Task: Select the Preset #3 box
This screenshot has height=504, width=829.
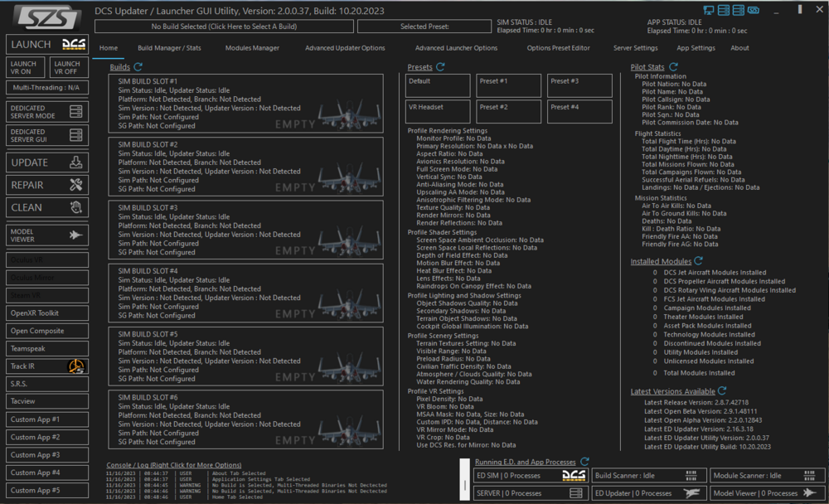Action: pos(579,85)
